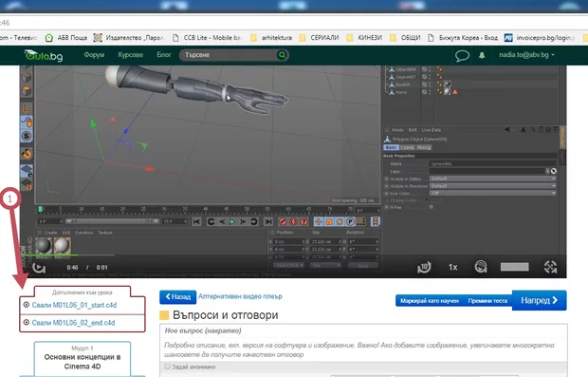Open the Mode menu in attribute manager
Image resolution: width=588 pixels, height=377 pixels.
(x=397, y=130)
